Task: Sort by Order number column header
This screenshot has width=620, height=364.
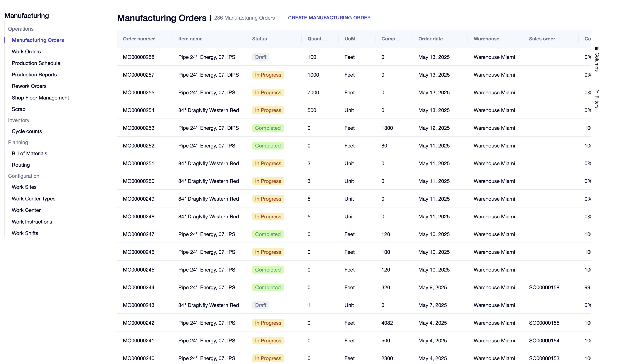Action: pyautogui.click(x=139, y=39)
